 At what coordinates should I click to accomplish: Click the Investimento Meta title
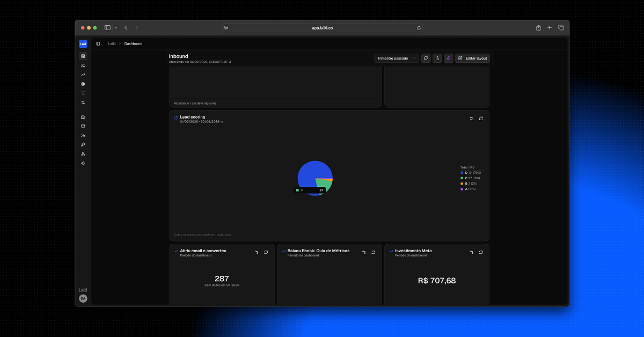[413, 251]
